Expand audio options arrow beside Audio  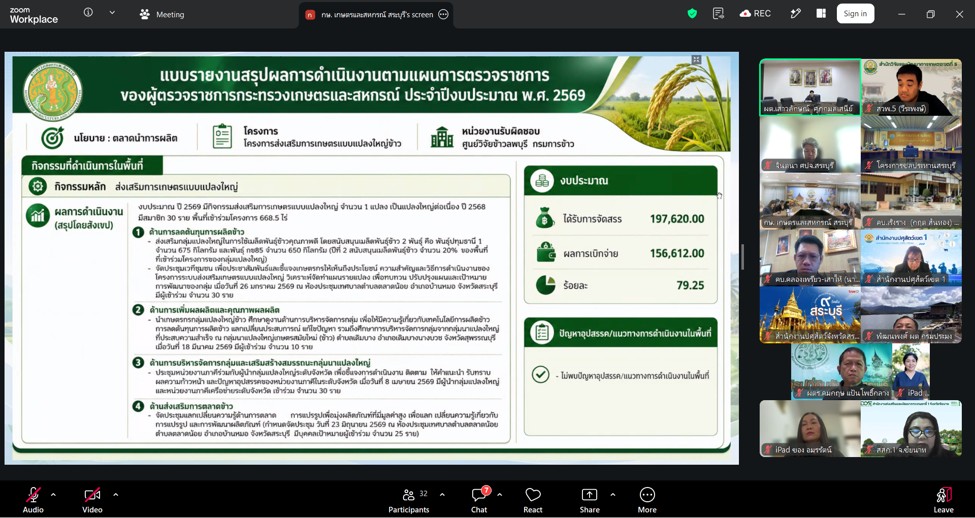click(53, 495)
